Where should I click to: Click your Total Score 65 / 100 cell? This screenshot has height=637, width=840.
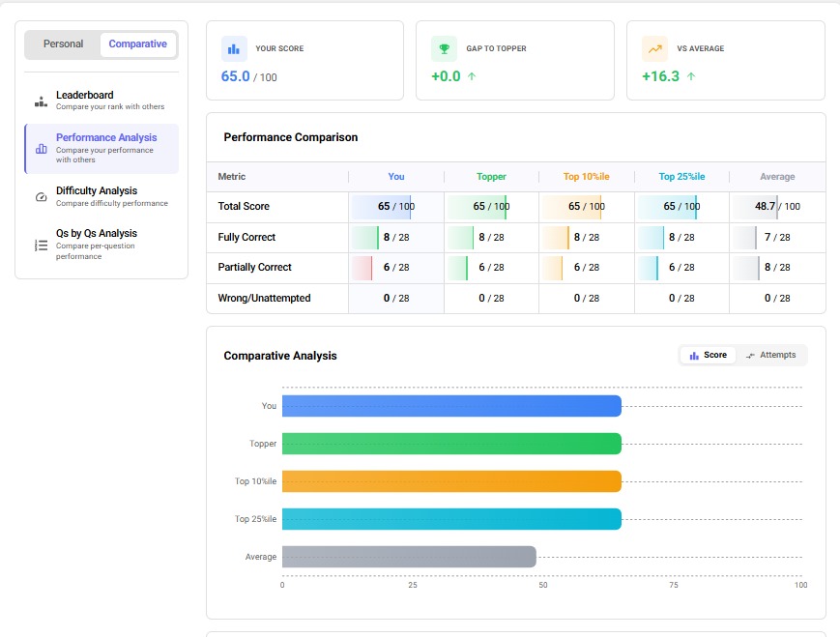[396, 206]
